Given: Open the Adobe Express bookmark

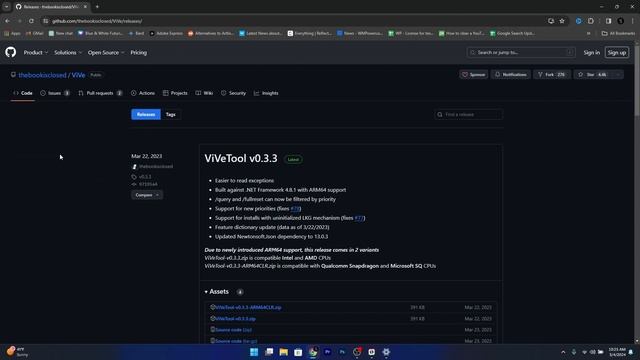Looking at the screenshot, I should point(166,33).
